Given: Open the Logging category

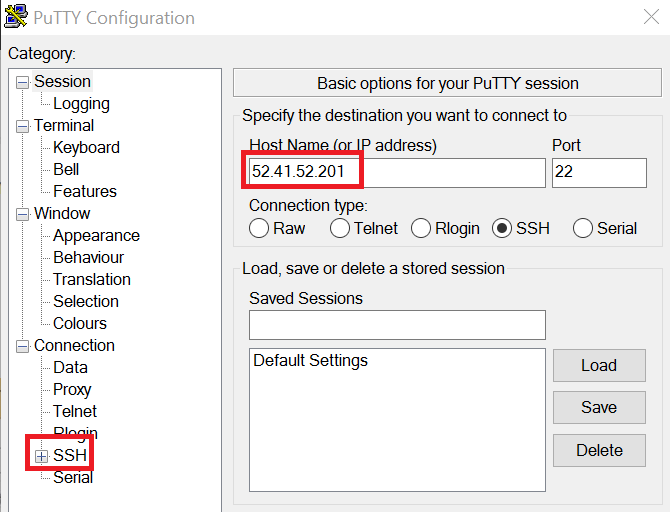Looking at the screenshot, I should coord(81,103).
